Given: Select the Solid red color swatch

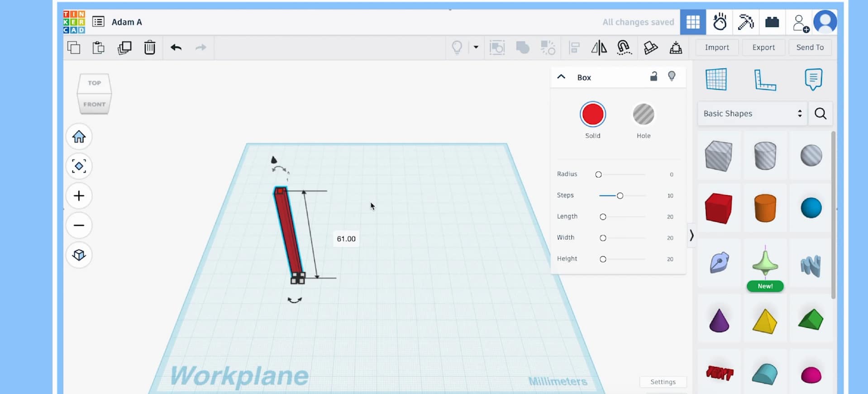Looking at the screenshot, I should point(593,114).
